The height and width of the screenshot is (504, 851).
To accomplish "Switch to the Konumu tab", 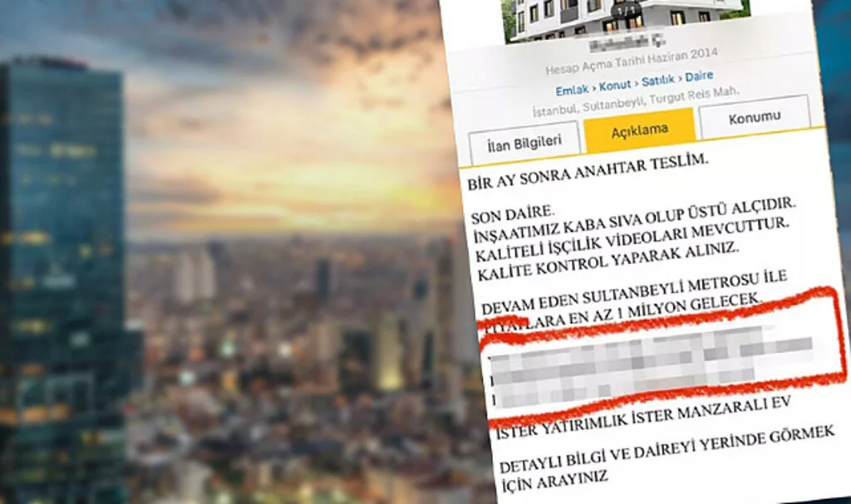I will [x=755, y=117].
